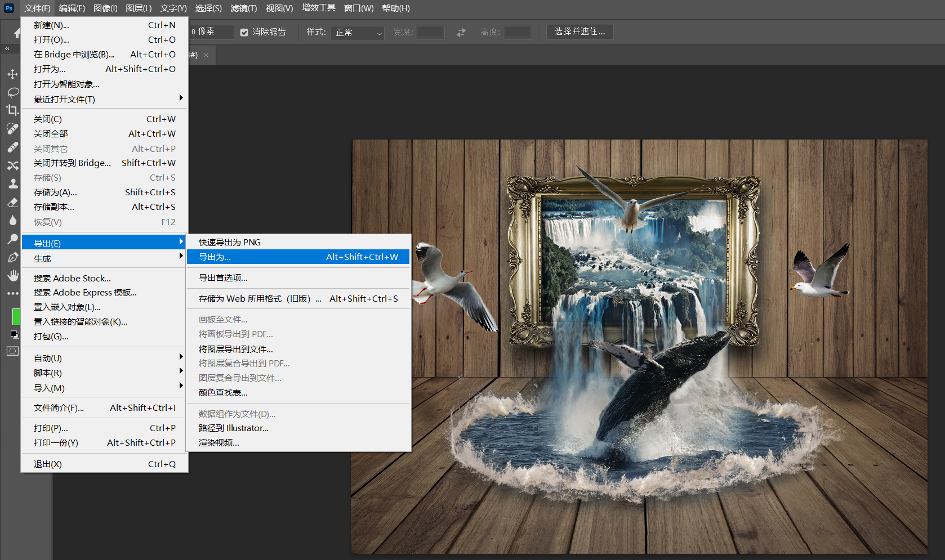This screenshot has height=560, width=945.
Task: Select the Move tool
Action: pos(12,74)
